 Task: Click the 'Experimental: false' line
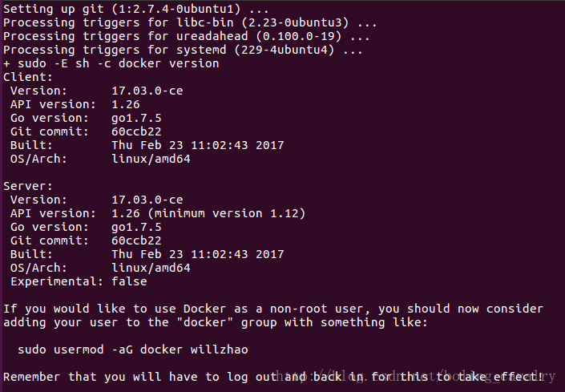(x=79, y=281)
